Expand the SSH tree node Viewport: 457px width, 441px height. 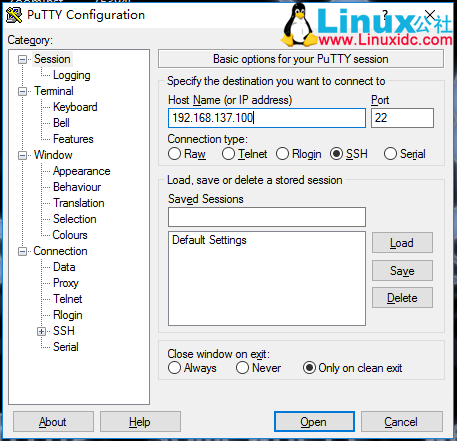(41, 331)
